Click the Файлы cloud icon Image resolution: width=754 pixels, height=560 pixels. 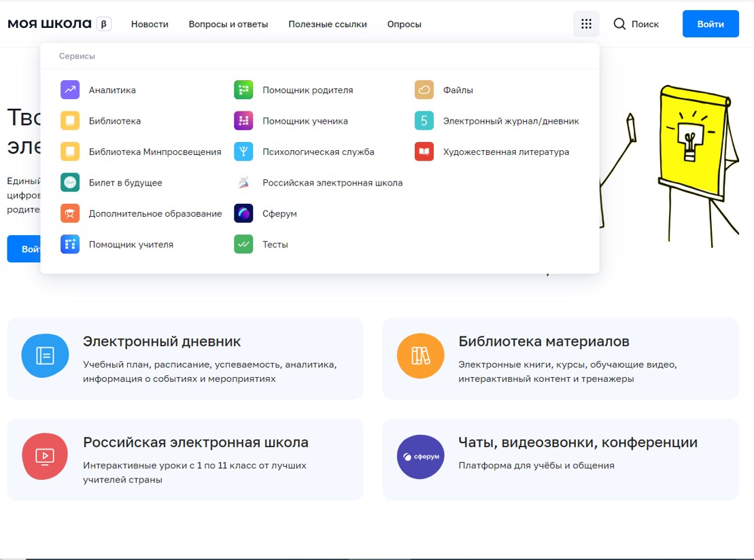click(424, 90)
